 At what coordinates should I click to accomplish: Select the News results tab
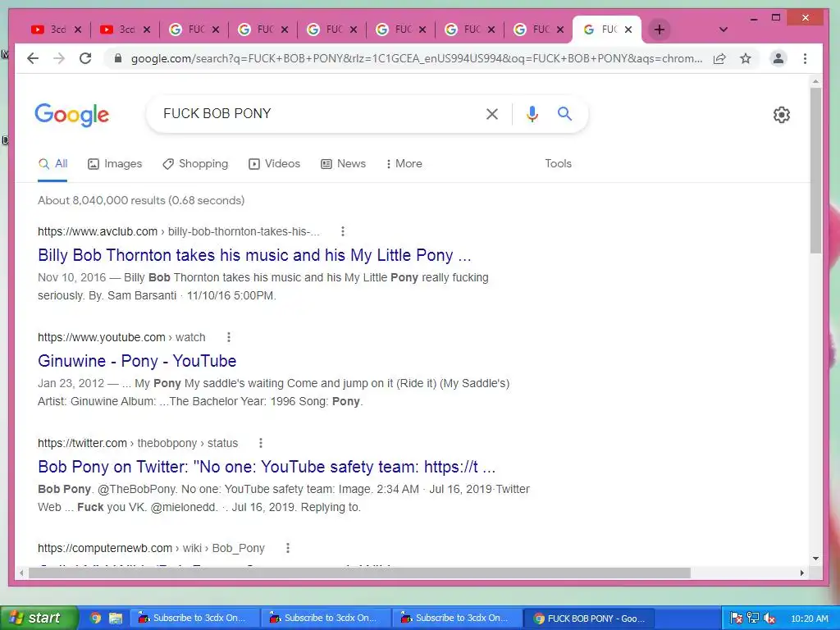(344, 163)
